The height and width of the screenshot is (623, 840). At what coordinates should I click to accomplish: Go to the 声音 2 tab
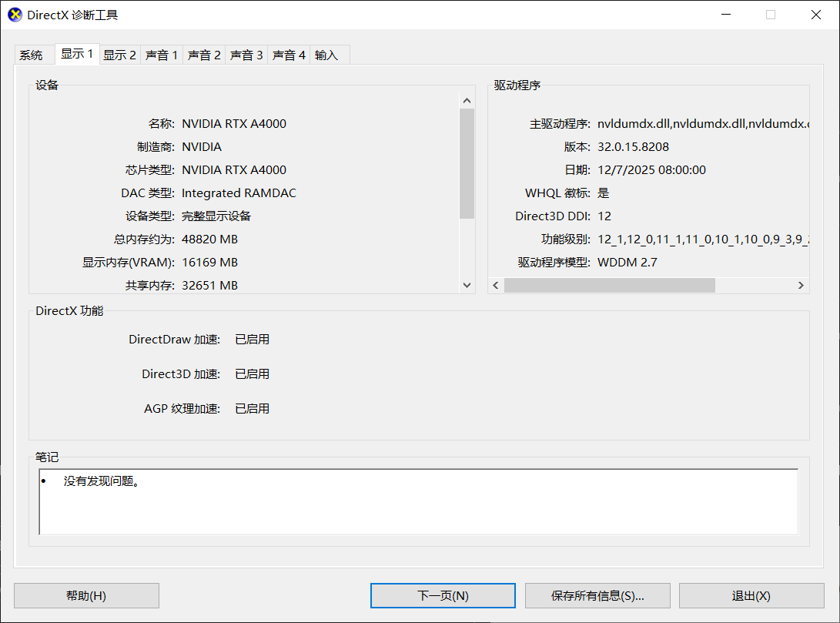pos(204,55)
